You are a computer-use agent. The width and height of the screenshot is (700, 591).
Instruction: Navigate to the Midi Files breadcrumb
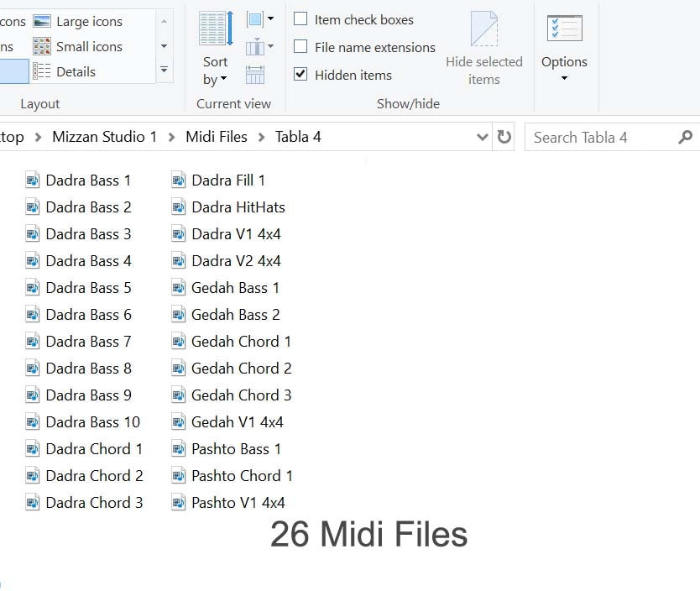point(216,137)
